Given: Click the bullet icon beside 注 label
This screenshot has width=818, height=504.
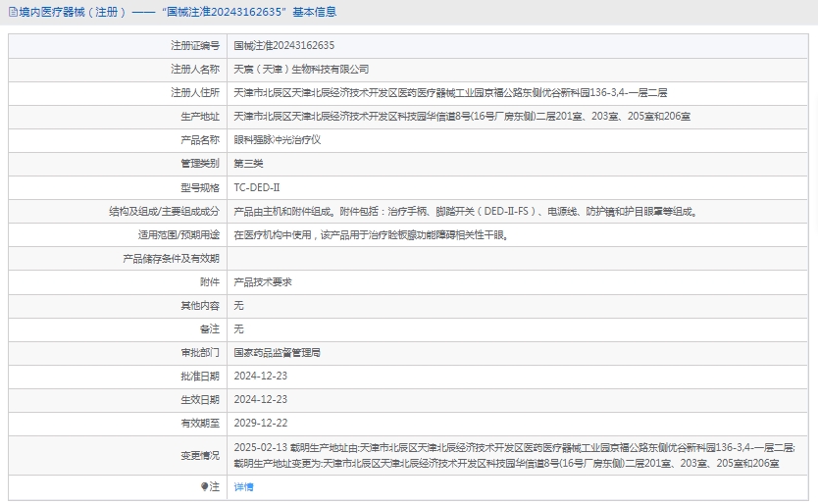Looking at the screenshot, I should (205, 486).
